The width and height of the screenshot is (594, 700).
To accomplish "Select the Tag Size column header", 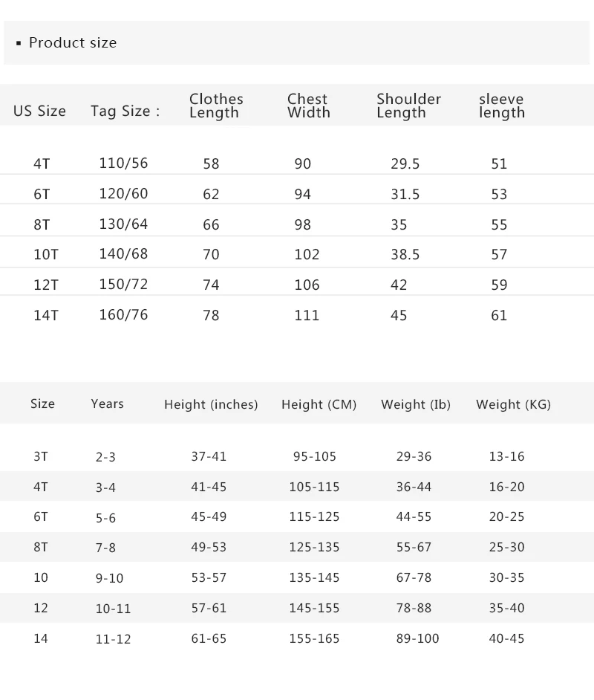I will (x=125, y=111).
